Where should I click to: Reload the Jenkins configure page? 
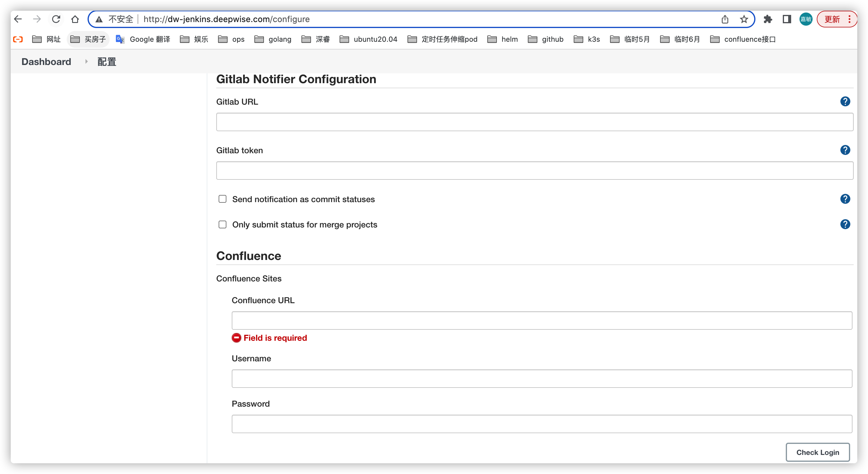(56, 19)
